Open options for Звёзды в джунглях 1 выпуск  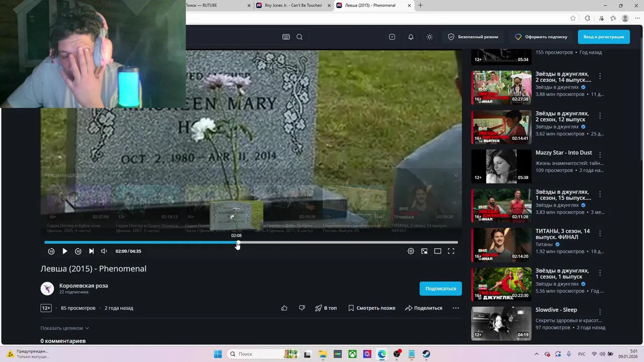pos(600,273)
